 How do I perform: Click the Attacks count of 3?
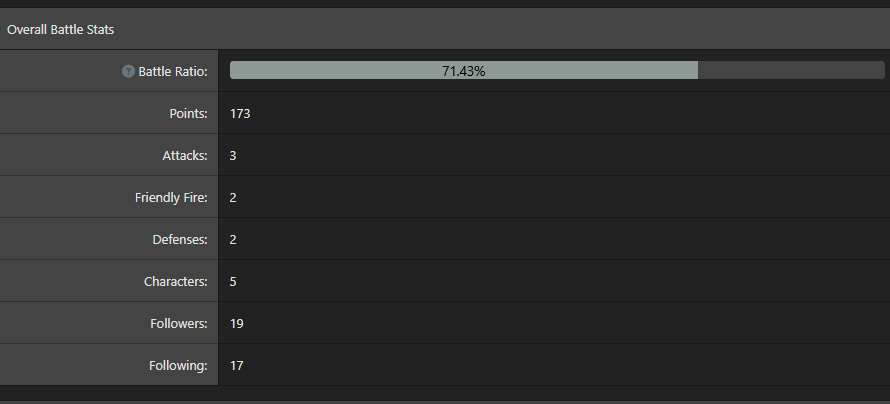pos(233,156)
